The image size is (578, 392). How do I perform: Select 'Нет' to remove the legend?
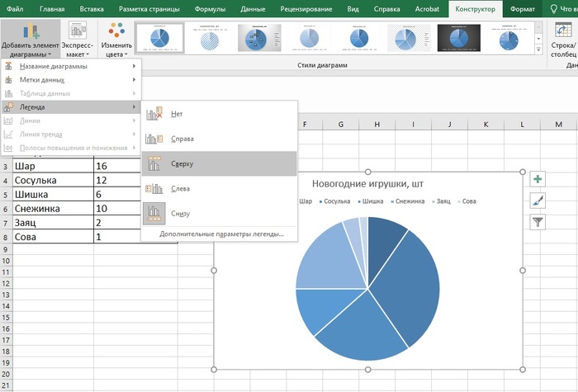[x=177, y=114]
